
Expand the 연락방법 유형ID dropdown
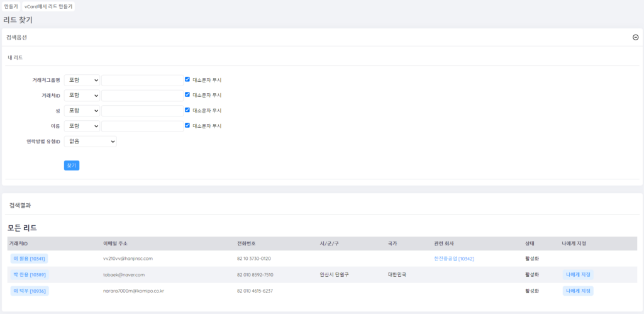[x=90, y=142]
